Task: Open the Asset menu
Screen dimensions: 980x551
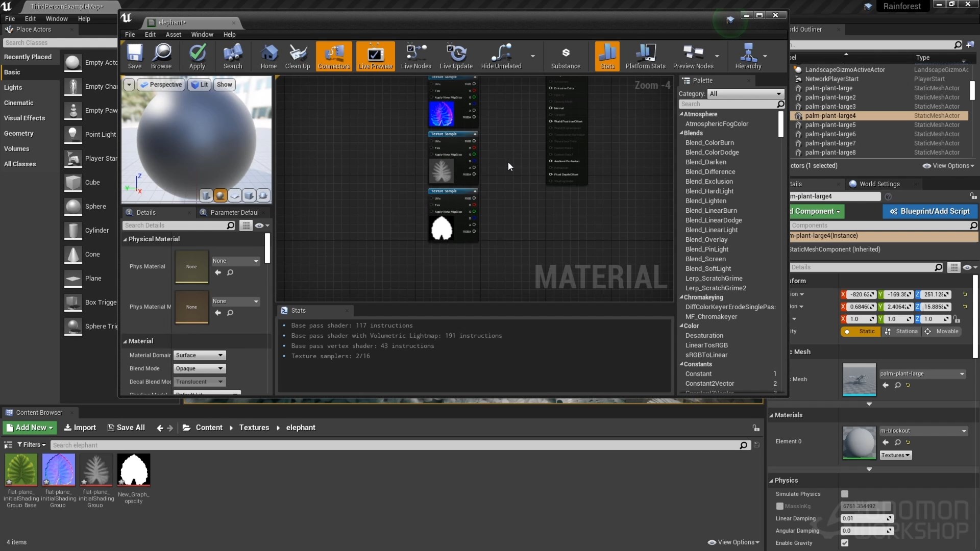Action: coord(173,35)
